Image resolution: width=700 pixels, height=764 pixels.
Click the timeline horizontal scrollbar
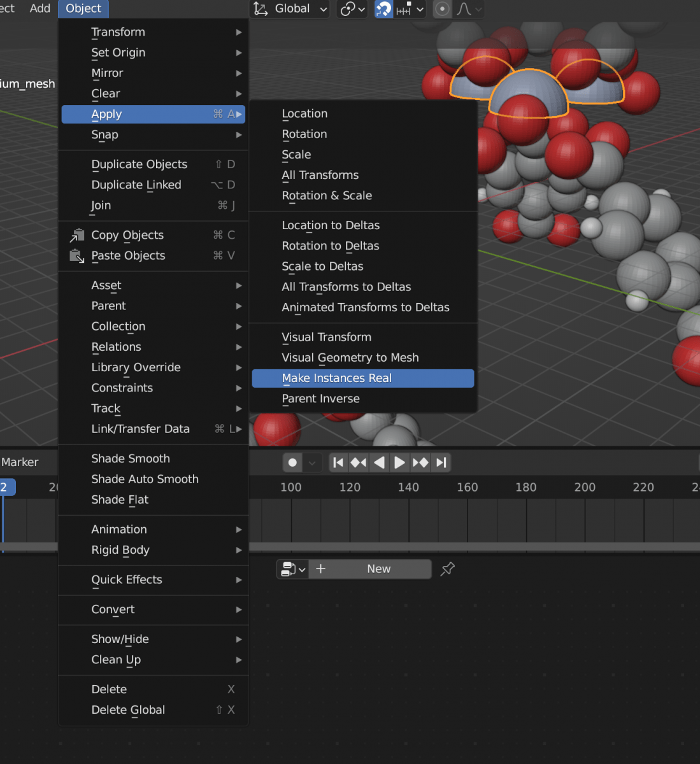point(474,546)
